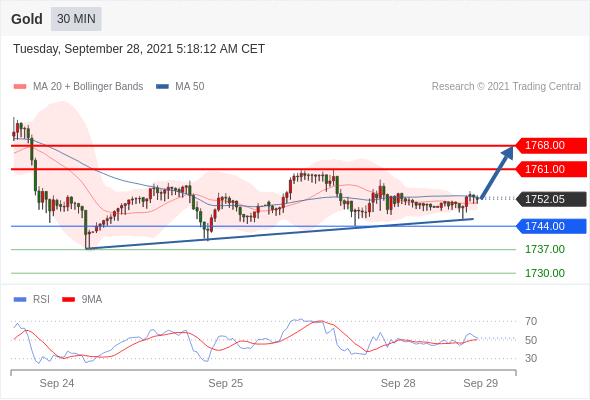This screenshot has width=590, height=400.
Task: Click the blue MA 50 legend swatch
Action: (x=162, y=87)
